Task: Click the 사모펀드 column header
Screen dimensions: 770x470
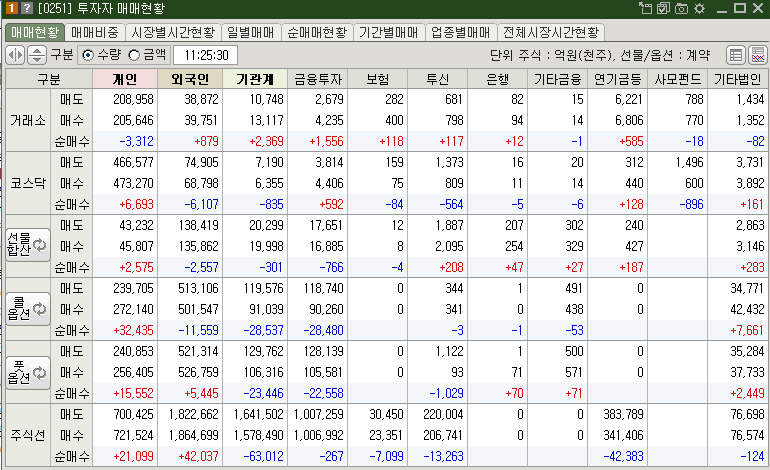Action: [x=678, y=79]
